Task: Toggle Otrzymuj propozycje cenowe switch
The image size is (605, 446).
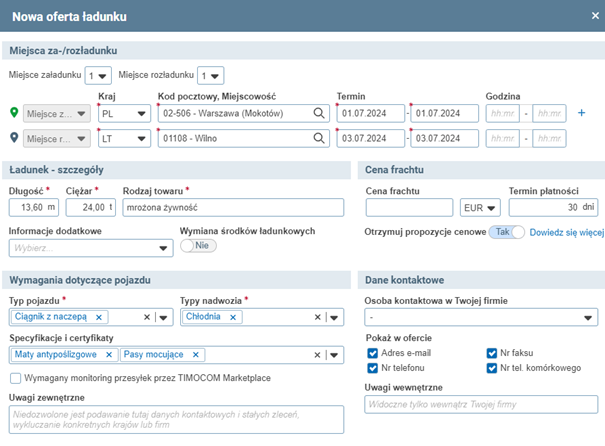Action: (507, 232)
